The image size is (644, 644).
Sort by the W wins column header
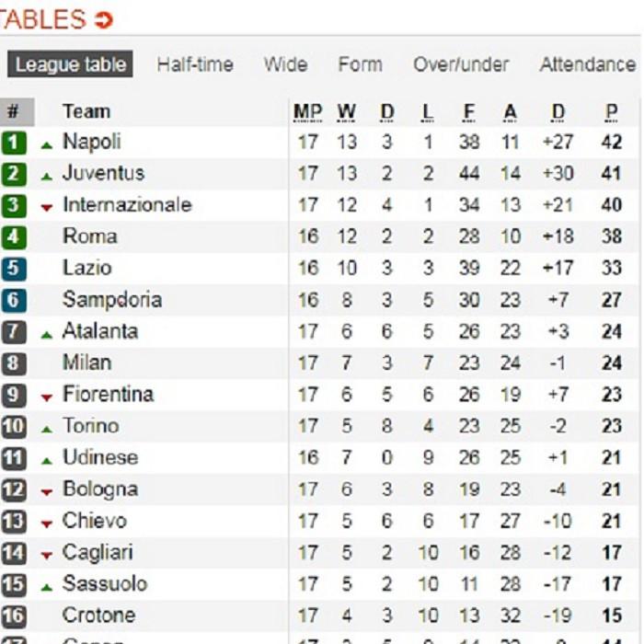[x=346, y=112]
